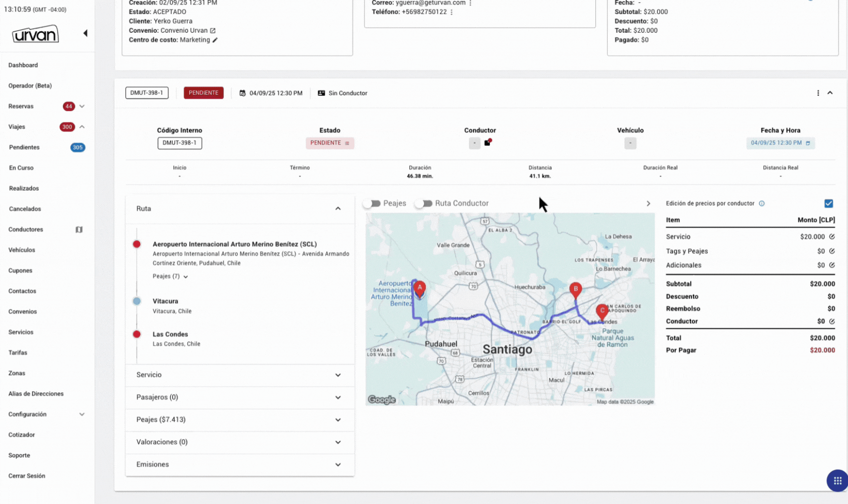Open the trip's three-dot more menu
Viewport: 848px width, 504px height.
818,93
